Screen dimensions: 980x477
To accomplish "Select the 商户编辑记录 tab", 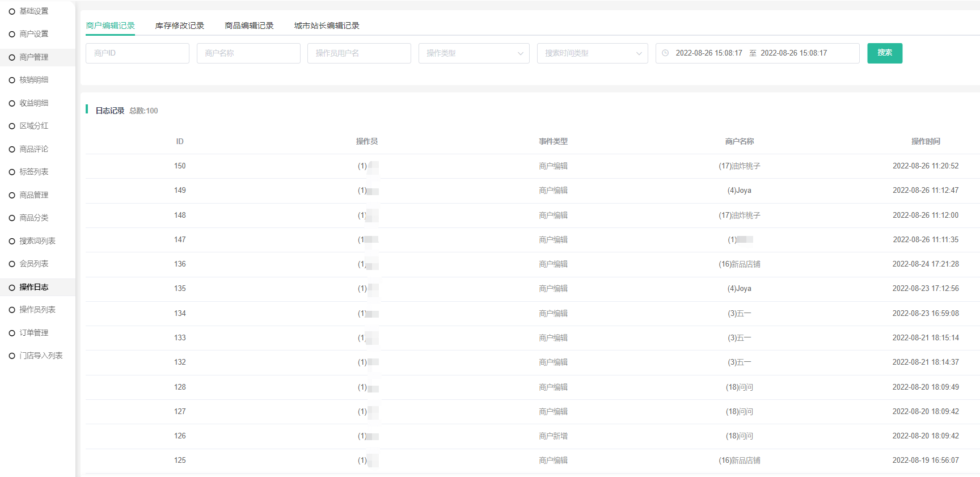I will [110, 26].
